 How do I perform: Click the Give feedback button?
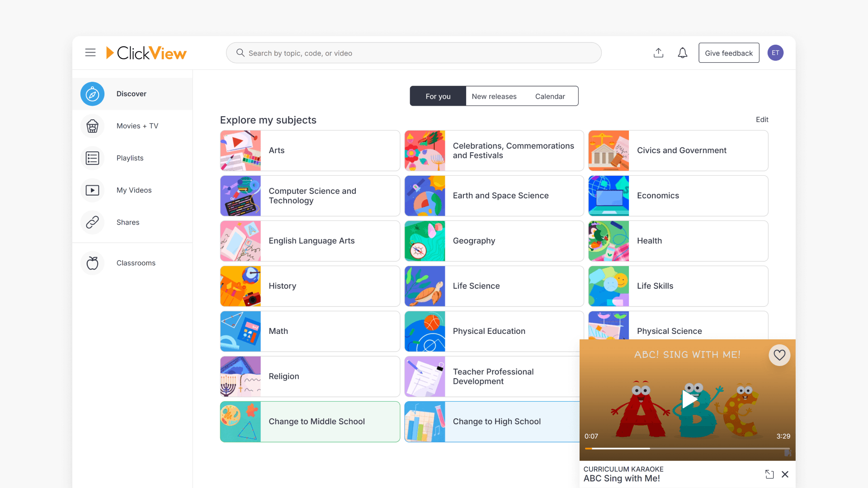point(729,53)
